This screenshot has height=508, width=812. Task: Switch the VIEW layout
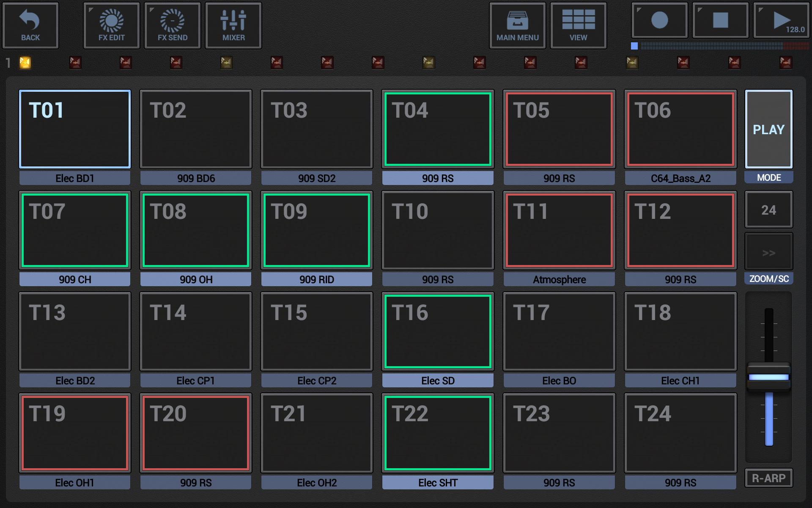578,25
